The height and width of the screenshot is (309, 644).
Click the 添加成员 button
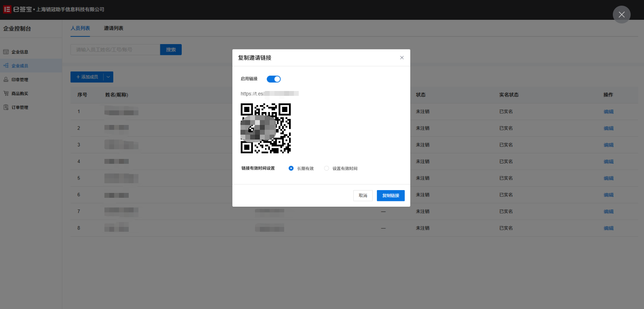[87, 77]
